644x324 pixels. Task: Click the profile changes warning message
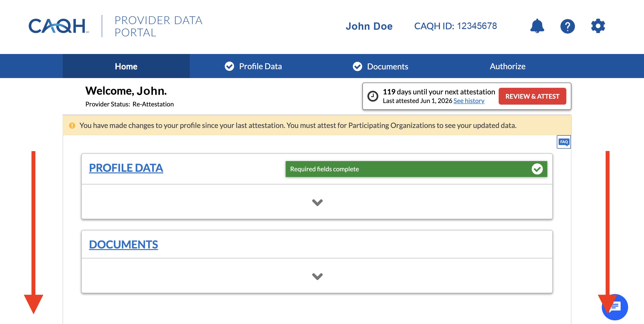tap(298, 125)
